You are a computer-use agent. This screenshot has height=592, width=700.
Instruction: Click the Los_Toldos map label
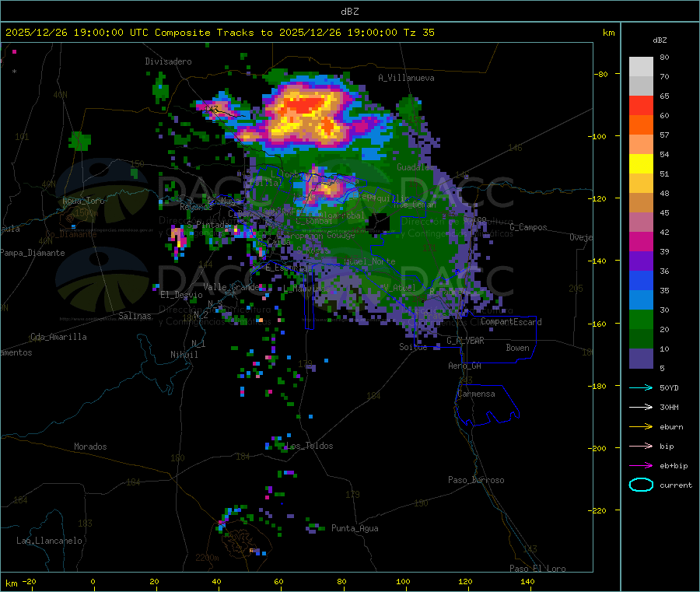pos(310,446)
